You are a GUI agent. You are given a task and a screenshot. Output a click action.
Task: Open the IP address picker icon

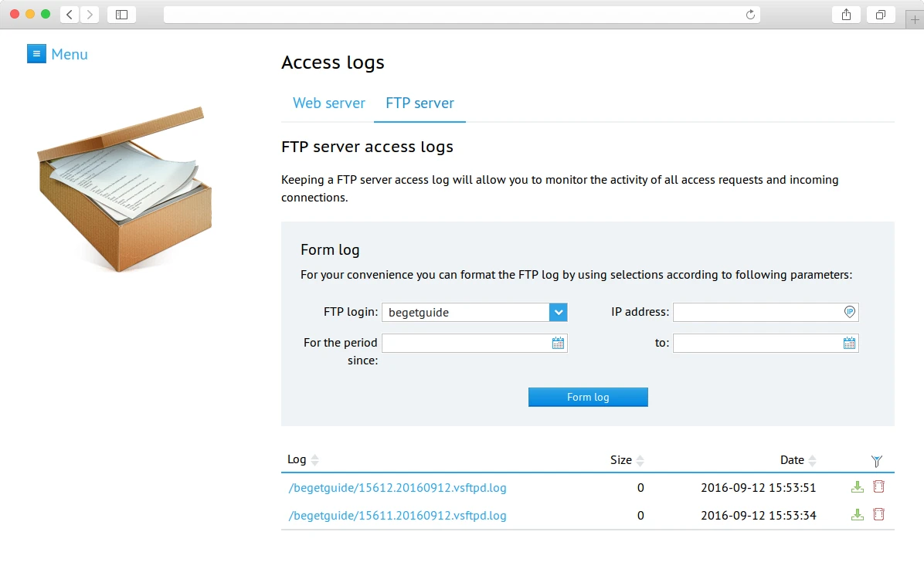click(x=849, y=312)
